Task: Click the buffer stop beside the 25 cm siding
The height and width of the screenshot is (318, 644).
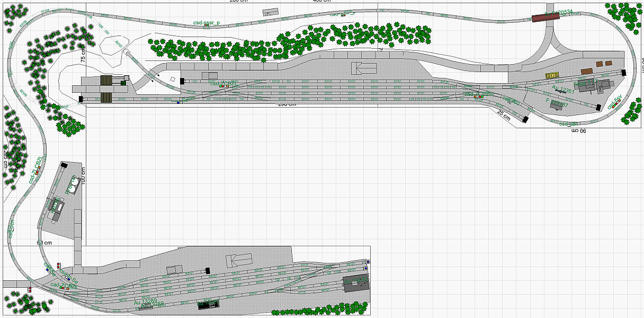Action: (525, 120)
